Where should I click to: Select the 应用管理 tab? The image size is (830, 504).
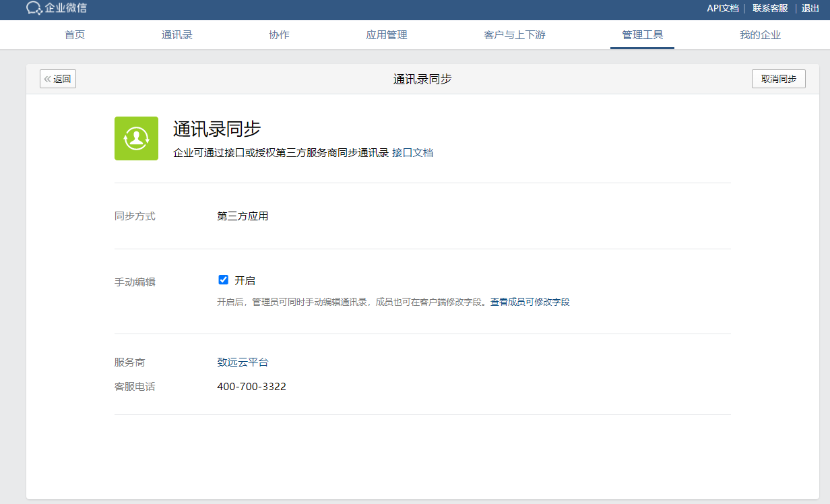[x=387, y=35]
